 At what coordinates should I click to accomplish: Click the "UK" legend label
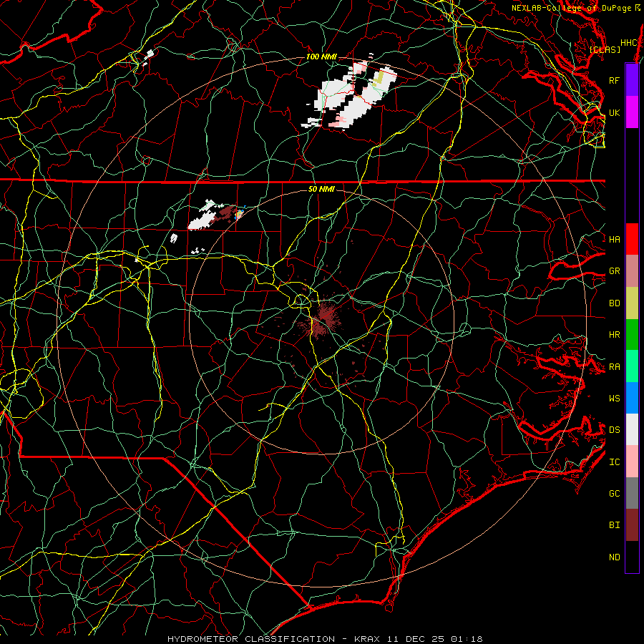(614, 112)
